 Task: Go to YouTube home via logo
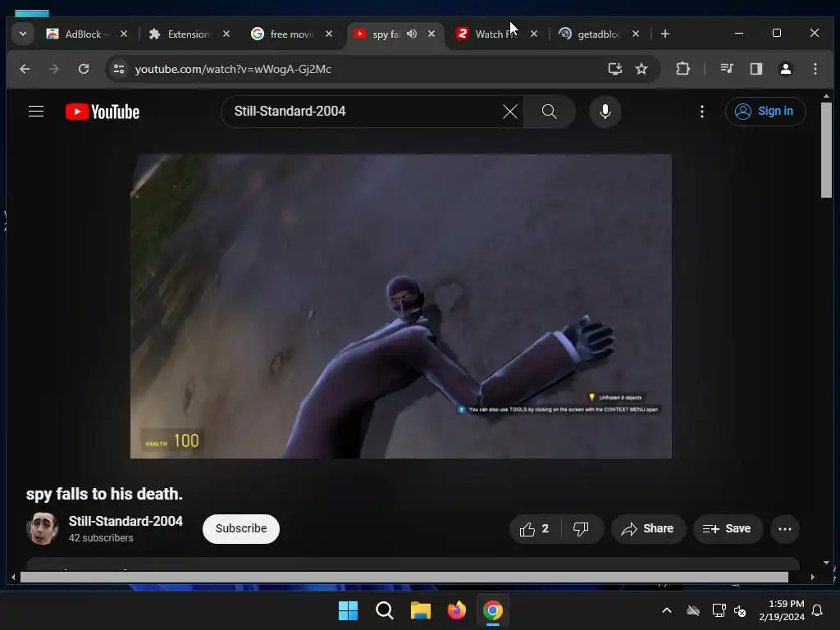(103, 112)
